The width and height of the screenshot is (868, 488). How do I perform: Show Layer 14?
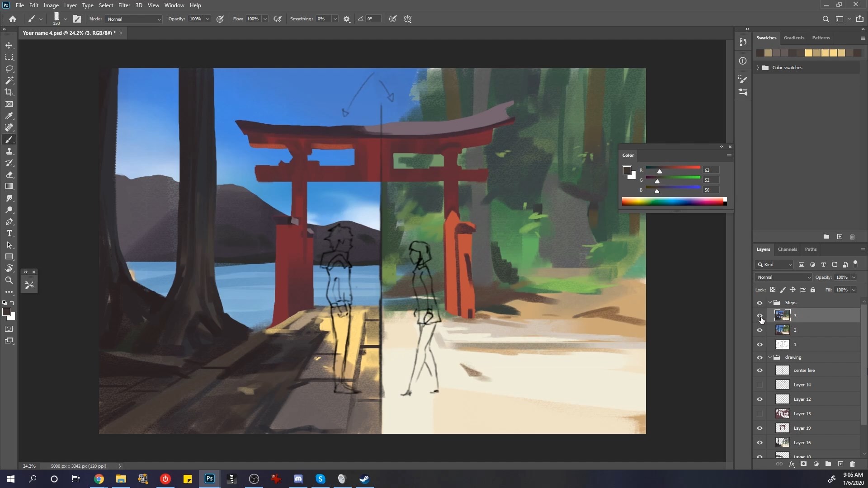[759, 385]
